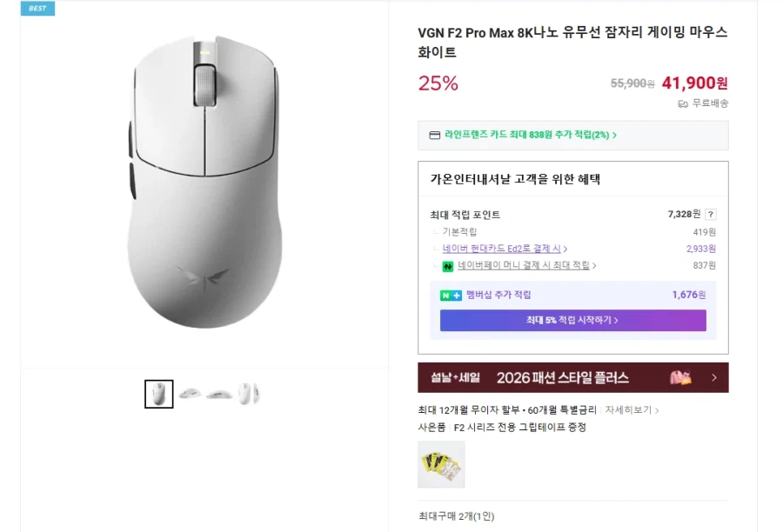Click the grip tape gift image

coord(440,463)
